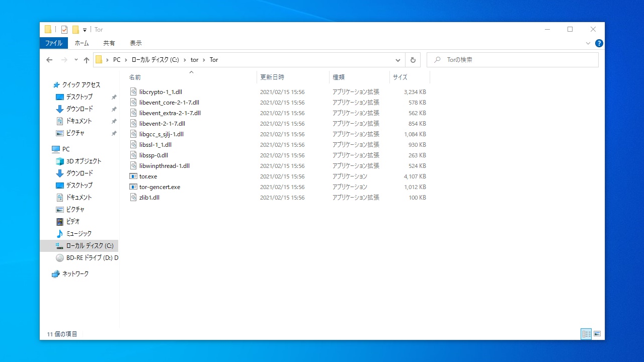This screenshot has width=644, height=362.
Task: Refresh the Tor folder view
Action: pyautogui.click(x=413, y=60)
